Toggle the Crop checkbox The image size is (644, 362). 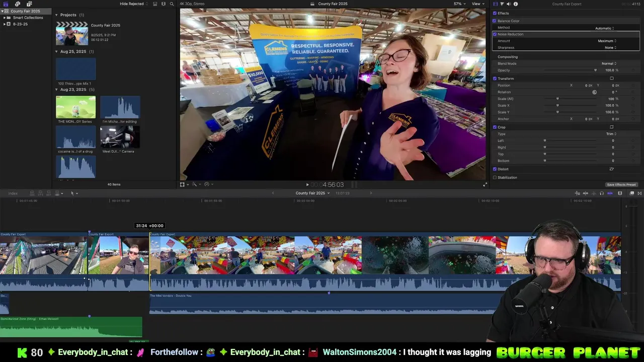[x=495, y=127]
